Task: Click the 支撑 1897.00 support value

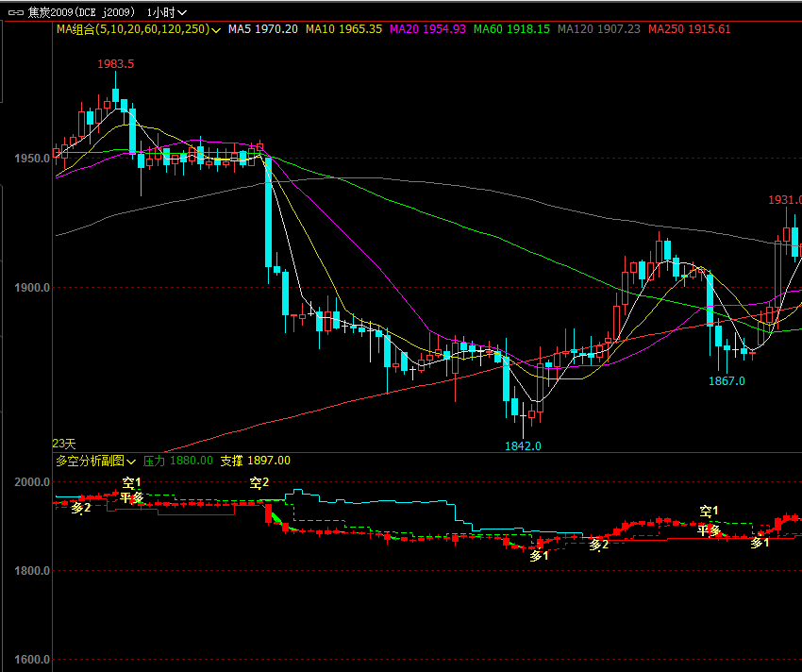Action: pyautogui.click(x=256, y=461)
